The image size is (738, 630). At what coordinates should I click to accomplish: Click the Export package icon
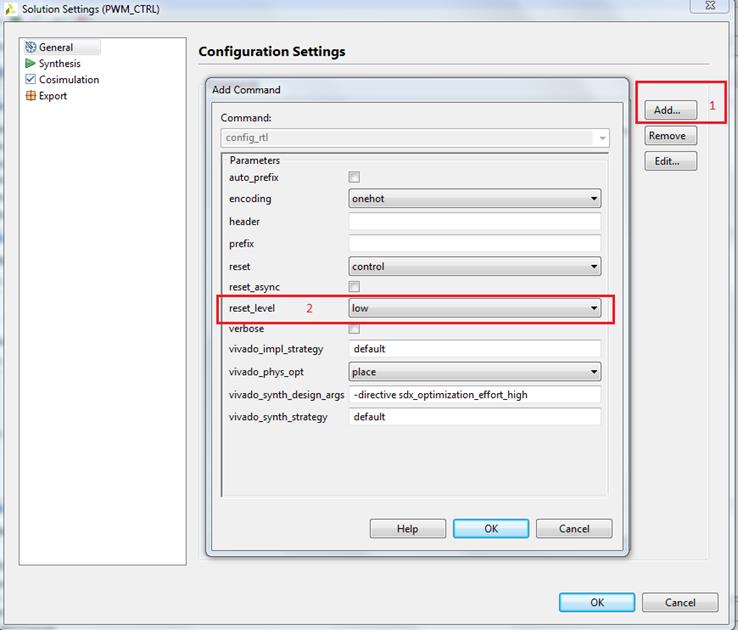pos(30,95)
